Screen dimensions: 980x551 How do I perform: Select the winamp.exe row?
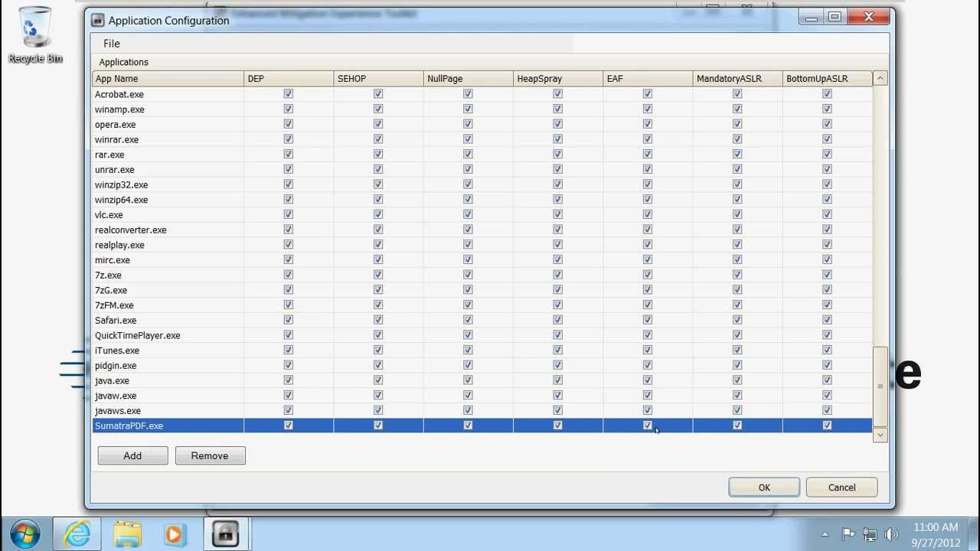[482, 109]
